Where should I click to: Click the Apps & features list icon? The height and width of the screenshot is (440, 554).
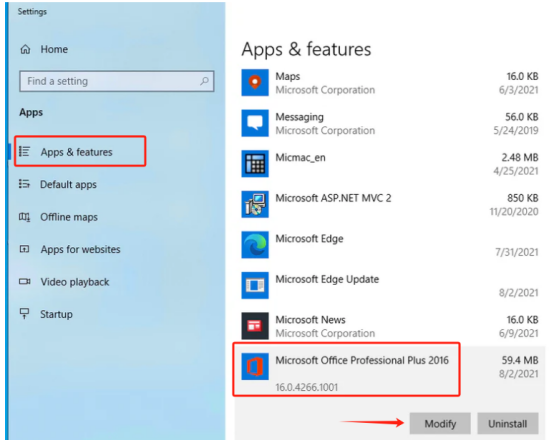(24, 152)
